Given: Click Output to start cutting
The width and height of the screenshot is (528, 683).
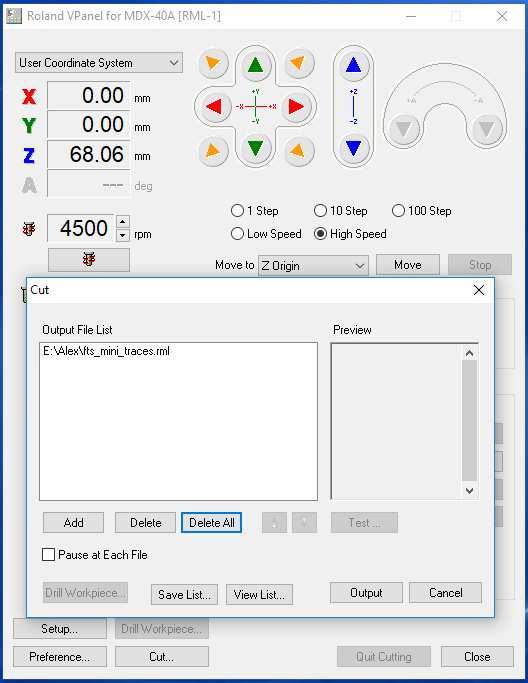Looking at the screenshot, I should coord(366,593).
